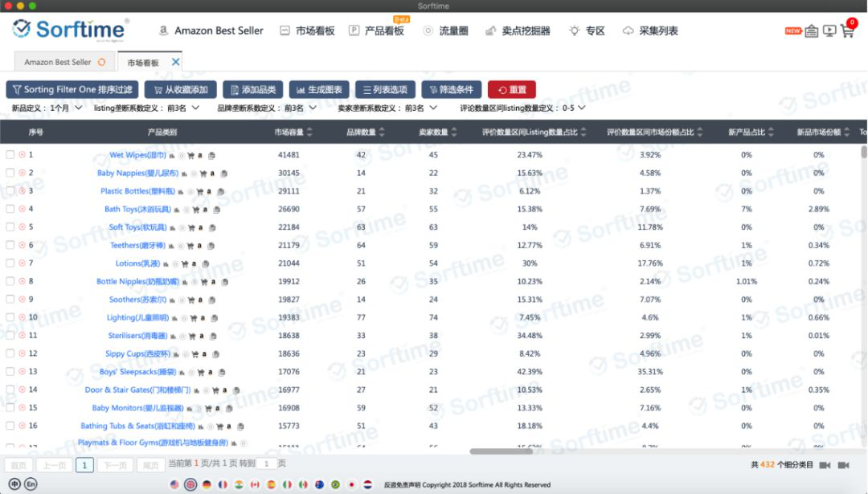Tick checkbox for row 1 Wet Wipes
The height and width of the screenshot is (494, 868).
(x=10, y=155)
